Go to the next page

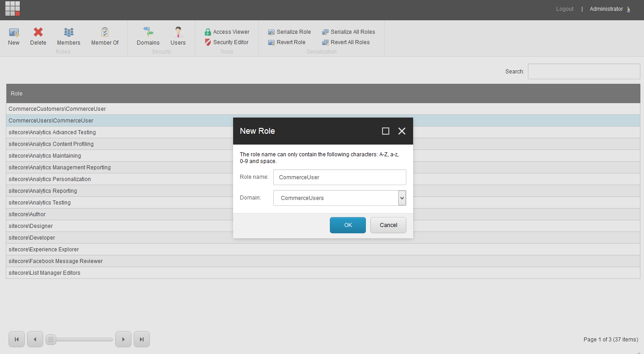pos(123,339)
